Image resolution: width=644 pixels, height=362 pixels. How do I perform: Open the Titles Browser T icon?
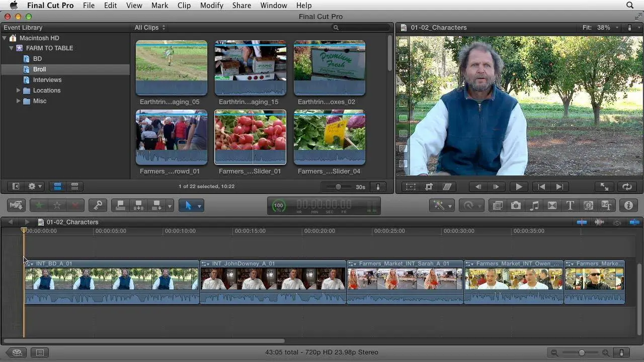[x=570, y=206]
